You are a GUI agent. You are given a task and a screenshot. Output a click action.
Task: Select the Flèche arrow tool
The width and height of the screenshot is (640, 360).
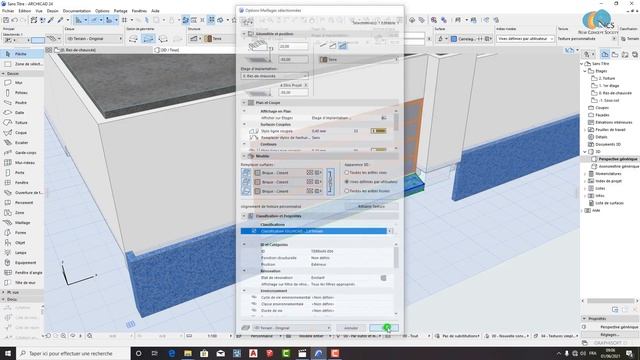point(22,54)
